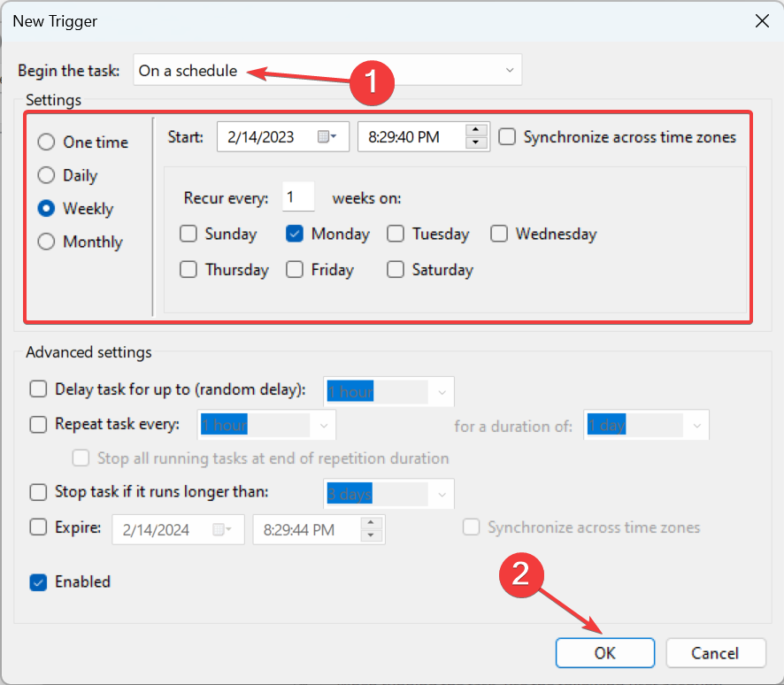Check the Repeat task every option

(39, 424)
